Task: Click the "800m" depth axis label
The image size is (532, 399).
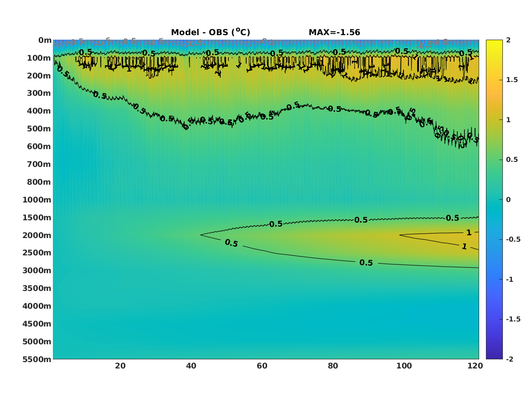Action: 39,182
